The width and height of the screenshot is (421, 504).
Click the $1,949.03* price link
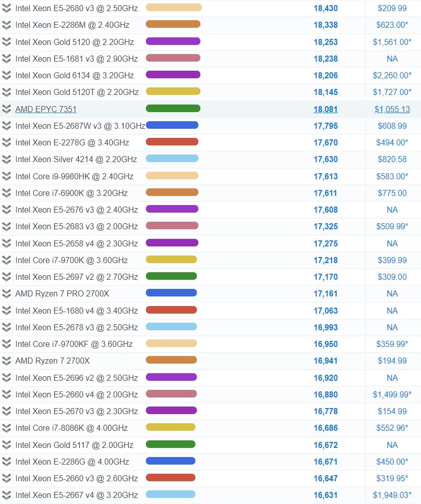[x=392, y=495]
